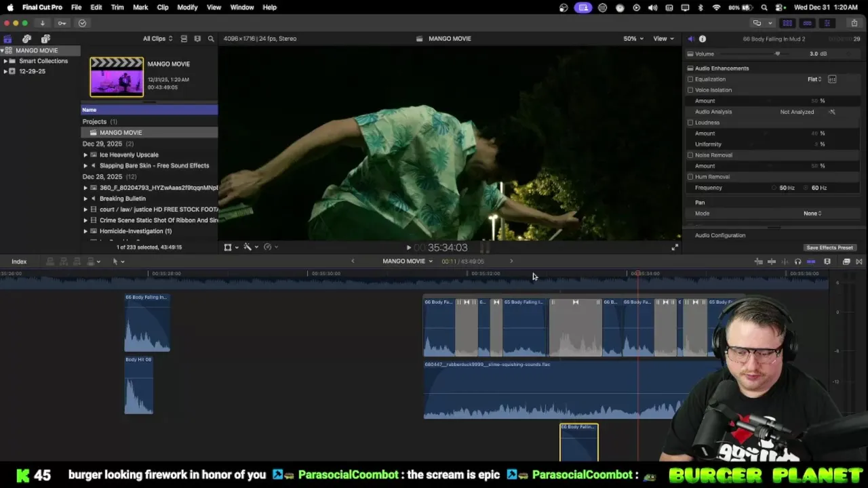868x488 pixels.
Task: Play the timeline from the viewer
Action: (x=408, y=248)
